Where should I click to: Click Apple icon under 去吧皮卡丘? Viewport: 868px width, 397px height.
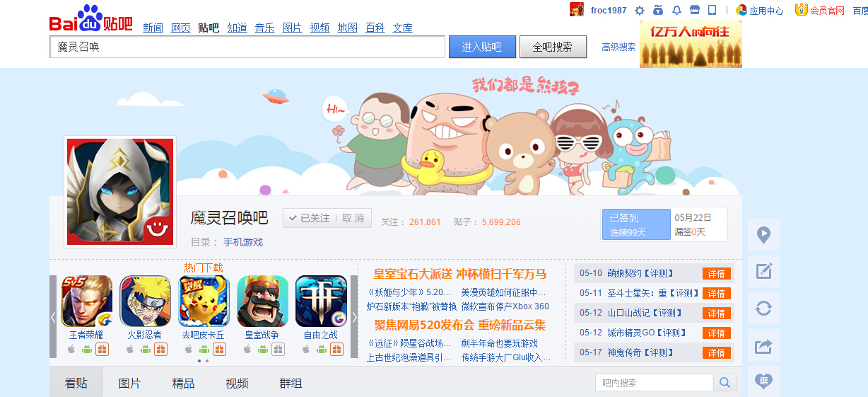point(189,350)
